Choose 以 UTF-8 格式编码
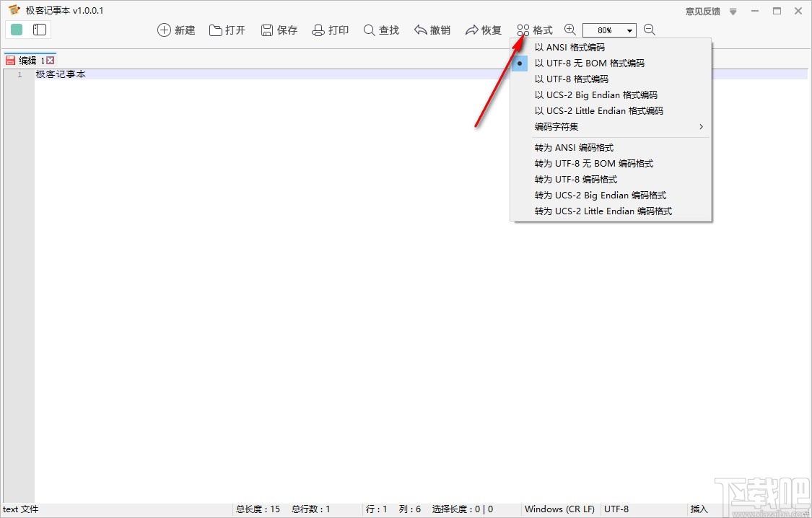The image size is (812, 518). click(x=611, y=79)
